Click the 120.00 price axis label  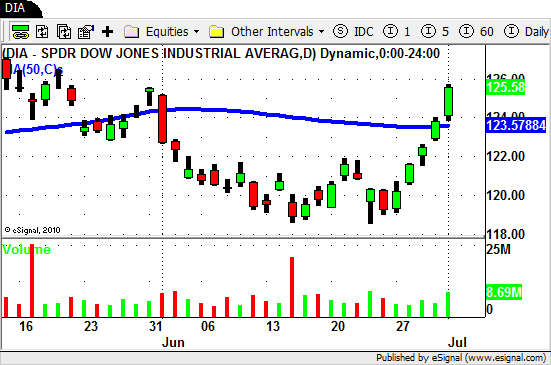click(x=505, y=195)
